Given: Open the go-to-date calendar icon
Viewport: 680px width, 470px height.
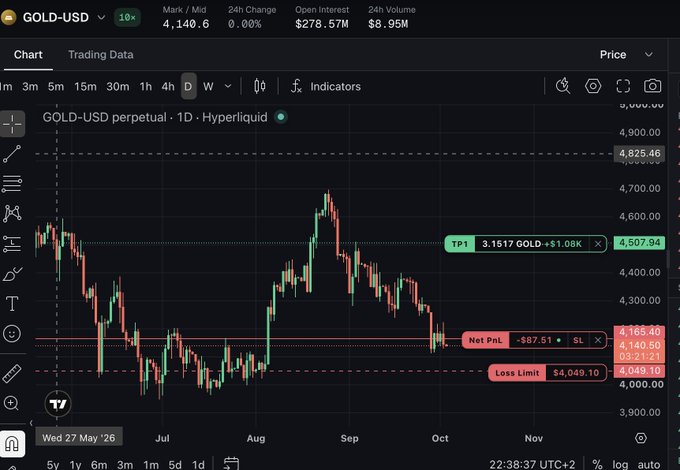Looking at the screenshot, I should click(231, 463).
